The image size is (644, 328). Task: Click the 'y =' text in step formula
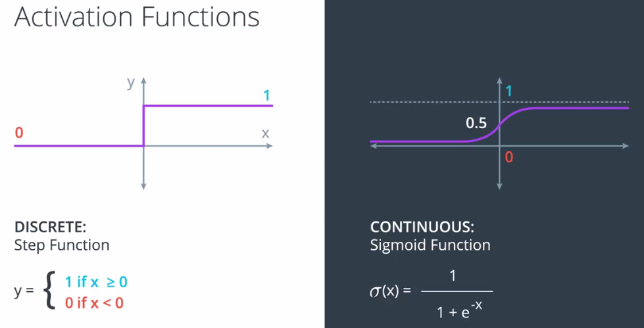point(23,293)
